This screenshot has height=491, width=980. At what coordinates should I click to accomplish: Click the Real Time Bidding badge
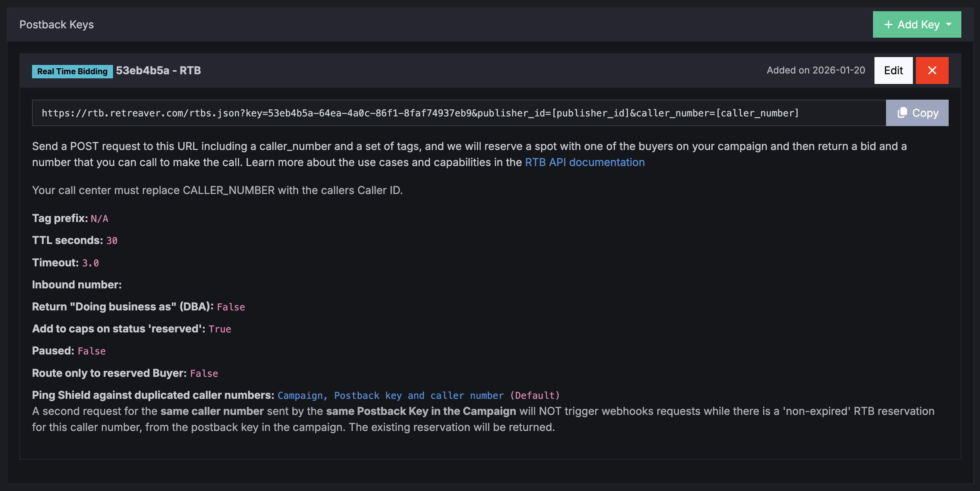pos(72,71)
